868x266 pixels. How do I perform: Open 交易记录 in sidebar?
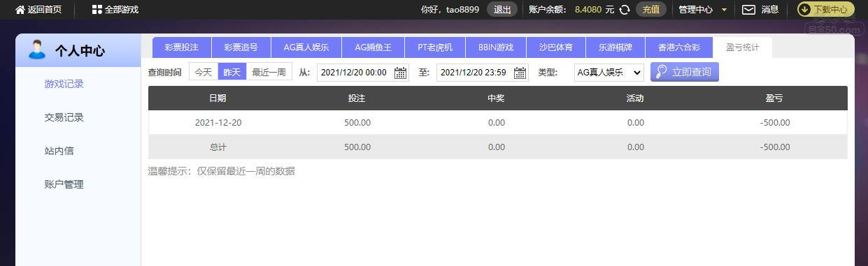coord(64,117)
